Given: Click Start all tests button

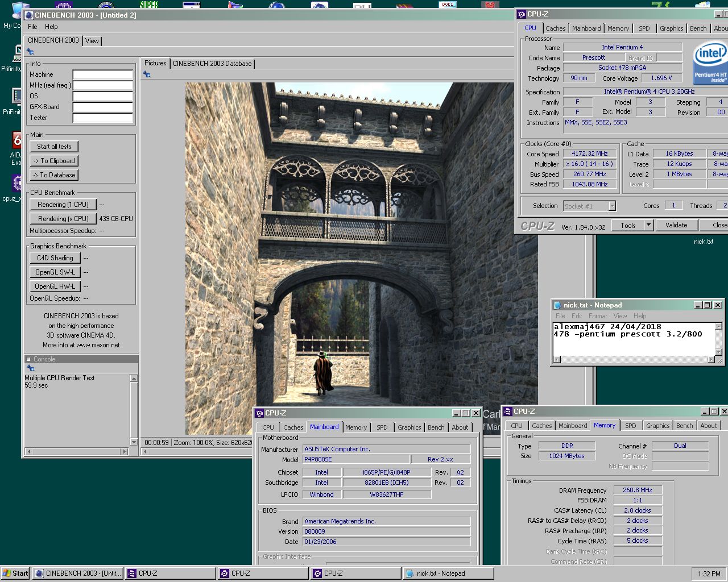Looking at the screenshot, I should point(54,147).
